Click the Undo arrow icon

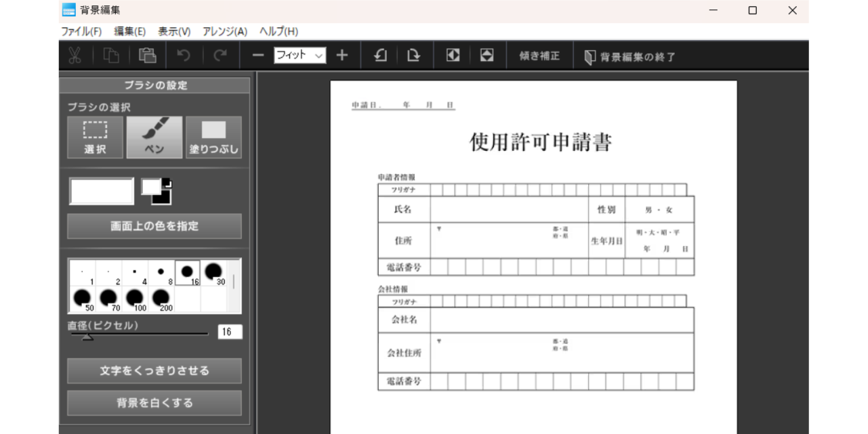click(183, 55)
